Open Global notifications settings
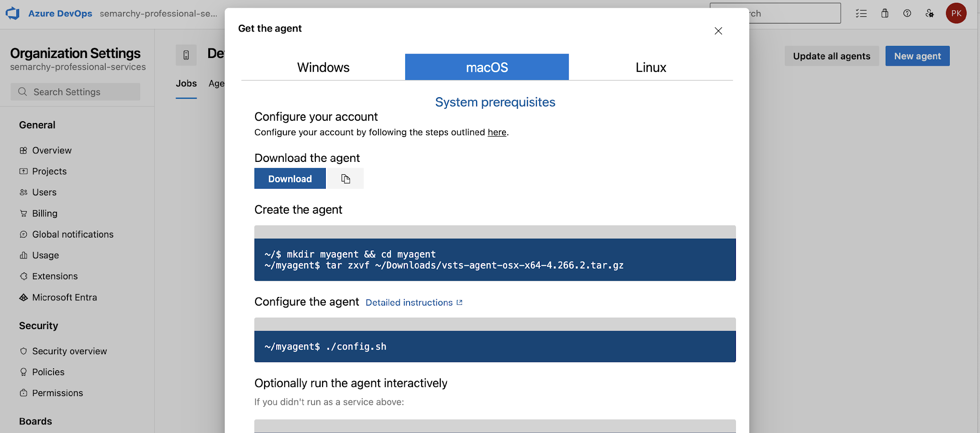The width and height of the screenshot is (980, 433). 73,234
